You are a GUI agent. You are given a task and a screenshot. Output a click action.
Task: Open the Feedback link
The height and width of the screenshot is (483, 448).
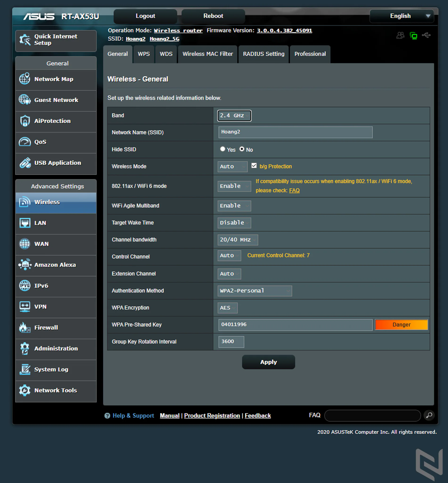point(258,416)
